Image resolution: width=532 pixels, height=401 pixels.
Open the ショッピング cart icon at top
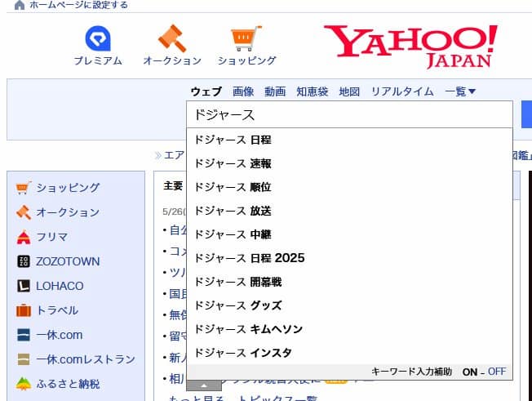pos(246,38)
